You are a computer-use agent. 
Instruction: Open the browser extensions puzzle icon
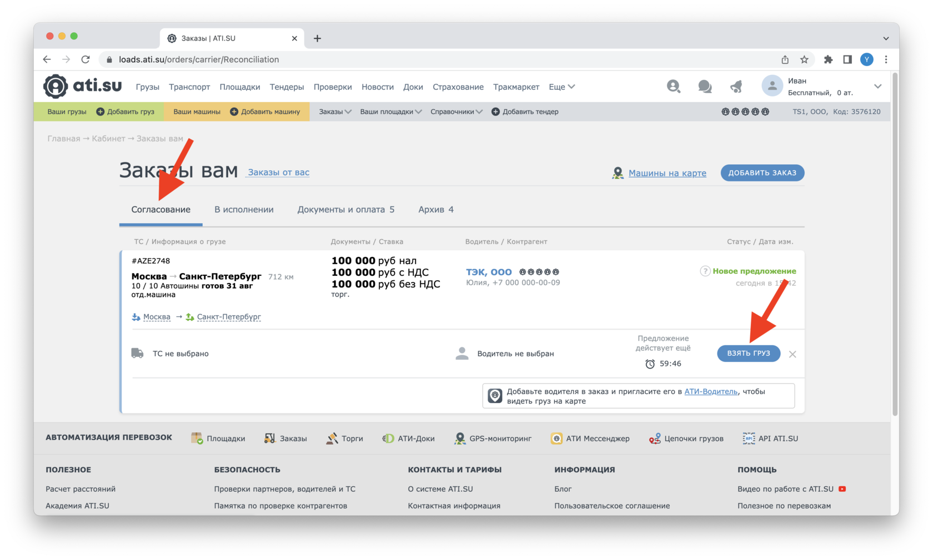pyautogui.click(x=827, y=59)
